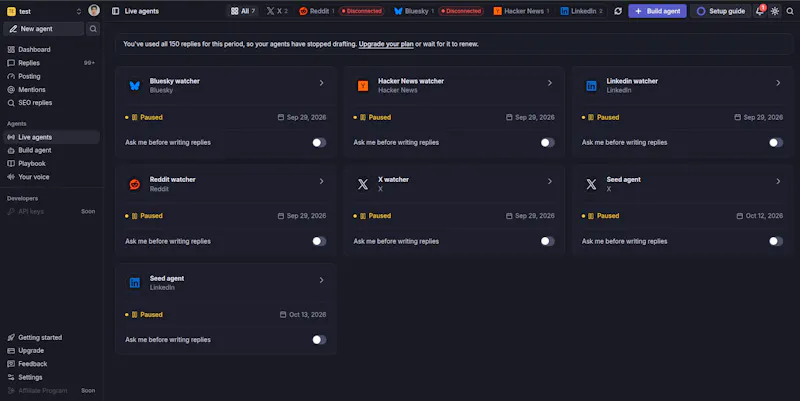Screen dimensions: 800x401
Task: Click the Playbook book icon
Action: 11,164
